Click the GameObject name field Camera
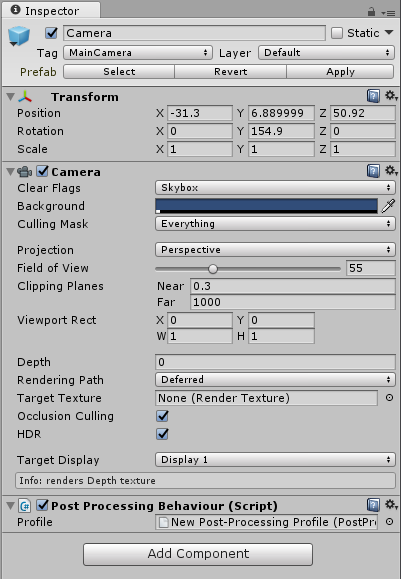 click(194, 33)
